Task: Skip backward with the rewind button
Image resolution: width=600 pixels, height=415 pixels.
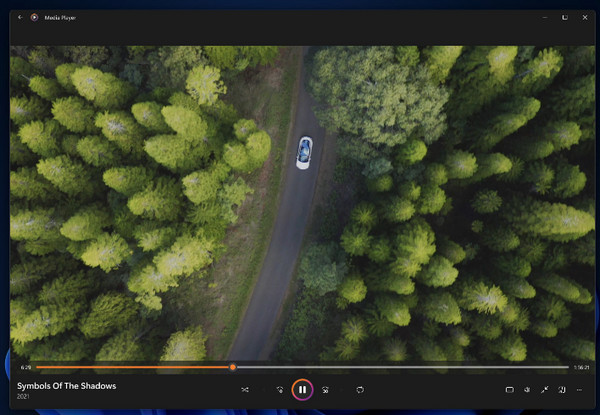Action: click(x=279, y=390)
